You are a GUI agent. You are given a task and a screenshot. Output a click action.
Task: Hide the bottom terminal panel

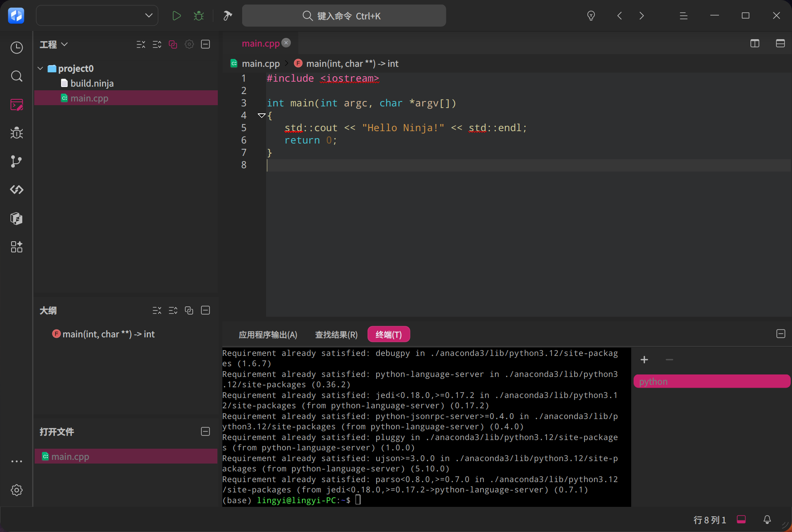pyautogui.click(x=780, y=334)
